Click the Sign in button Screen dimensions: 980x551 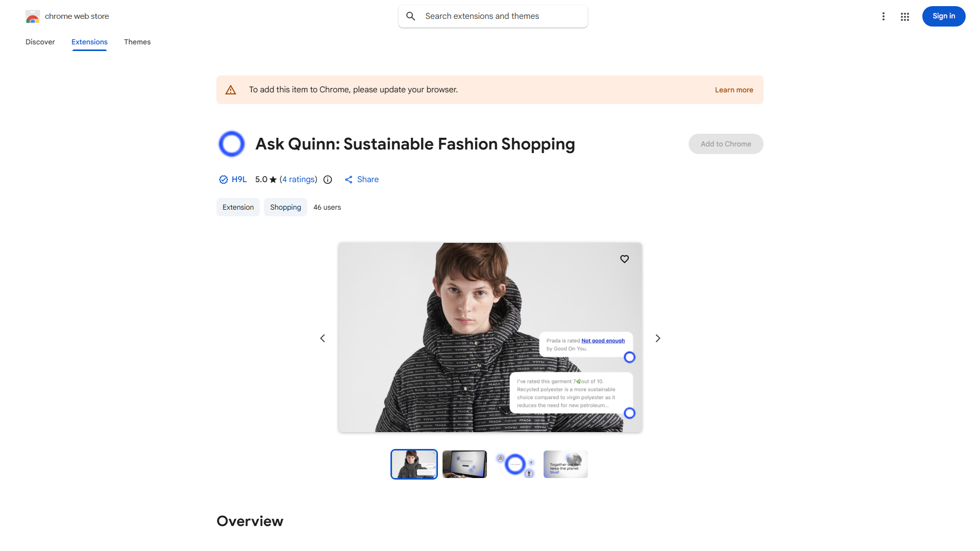(x=943, y=16)
